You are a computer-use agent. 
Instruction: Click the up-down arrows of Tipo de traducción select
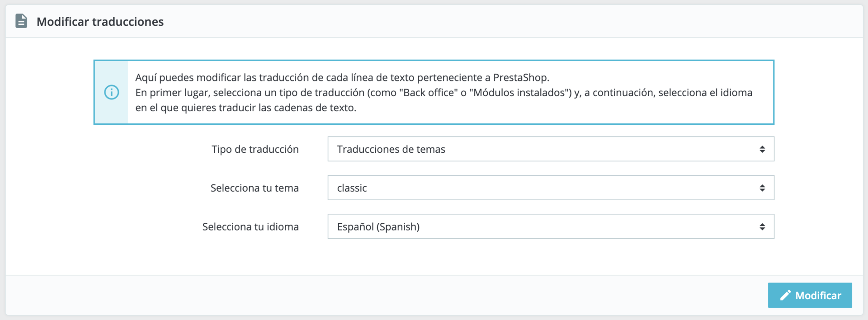pyautogui.click(x=762, y=149)
